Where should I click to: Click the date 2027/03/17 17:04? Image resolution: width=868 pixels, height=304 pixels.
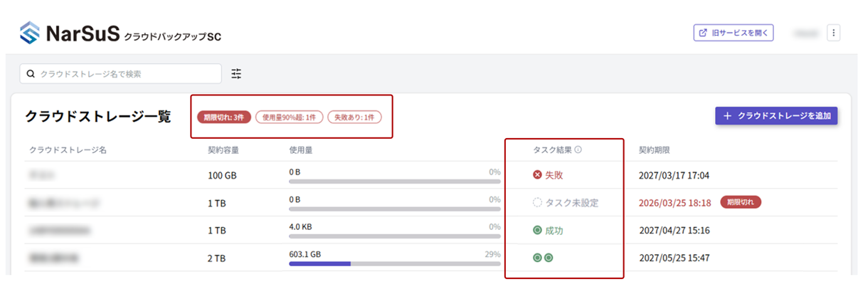click(674, 175)
